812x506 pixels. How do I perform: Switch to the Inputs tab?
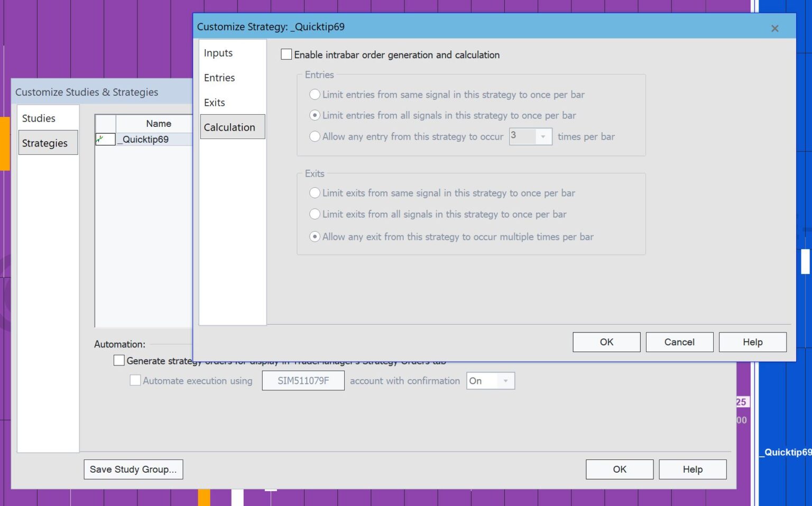pos(218,53)
